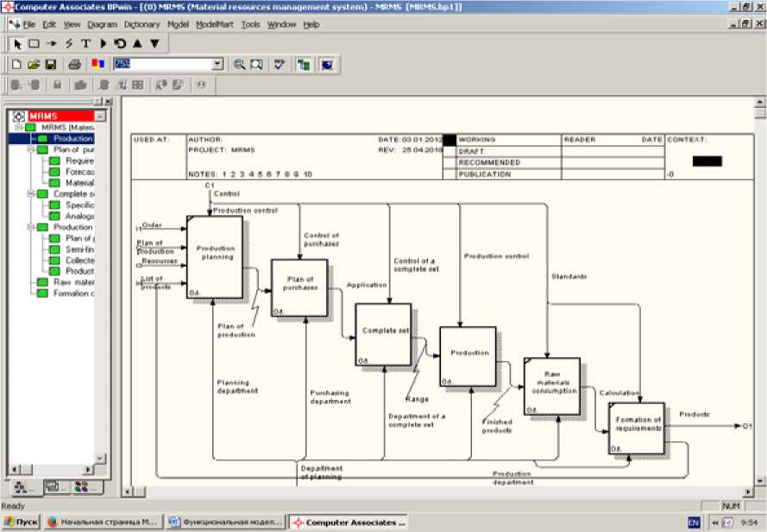Open the zoom percentage dropdown
767x532 pixels.
[x=217, y=65]
